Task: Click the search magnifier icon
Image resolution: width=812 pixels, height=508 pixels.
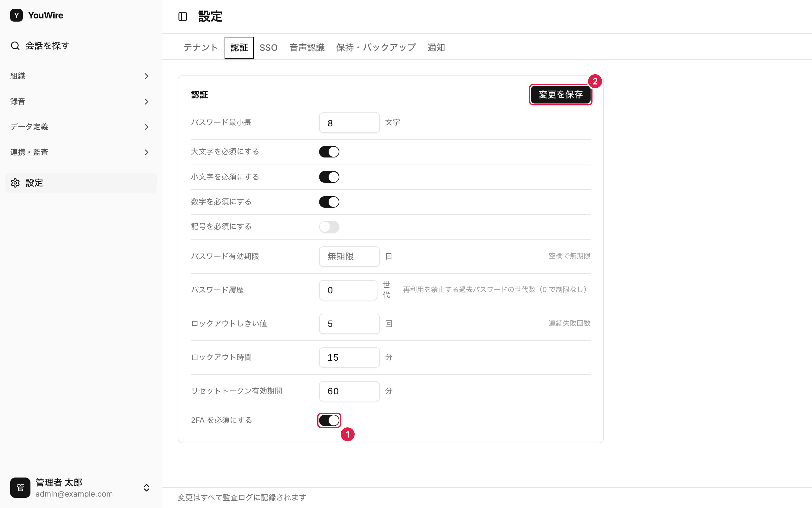Action: click(15, 45)
